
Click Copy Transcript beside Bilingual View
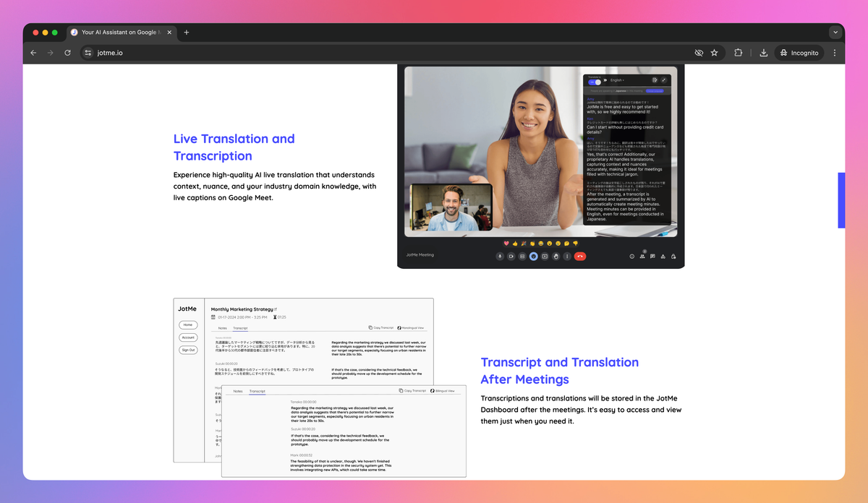(412, 390)
